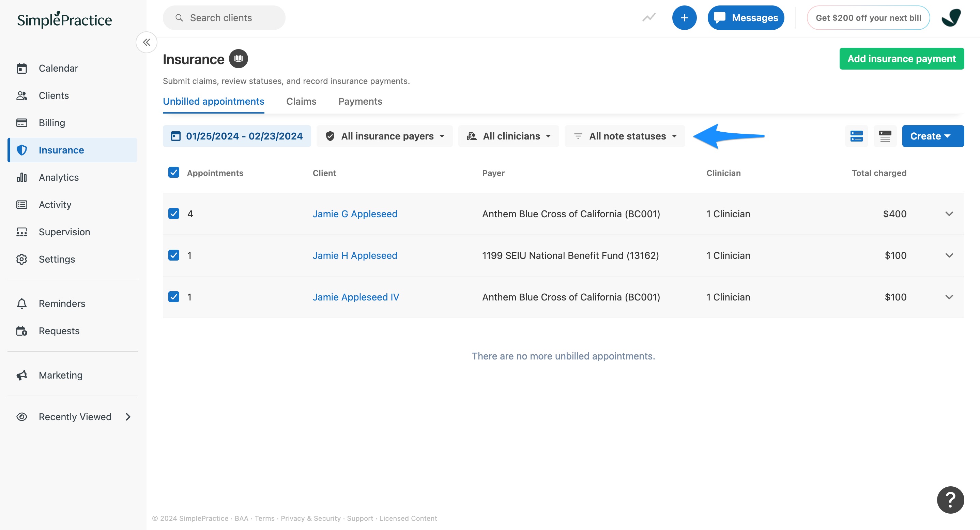Open the Marketing megaphone icon
This screenshot has width=980, height=530.
click(22, 375)
